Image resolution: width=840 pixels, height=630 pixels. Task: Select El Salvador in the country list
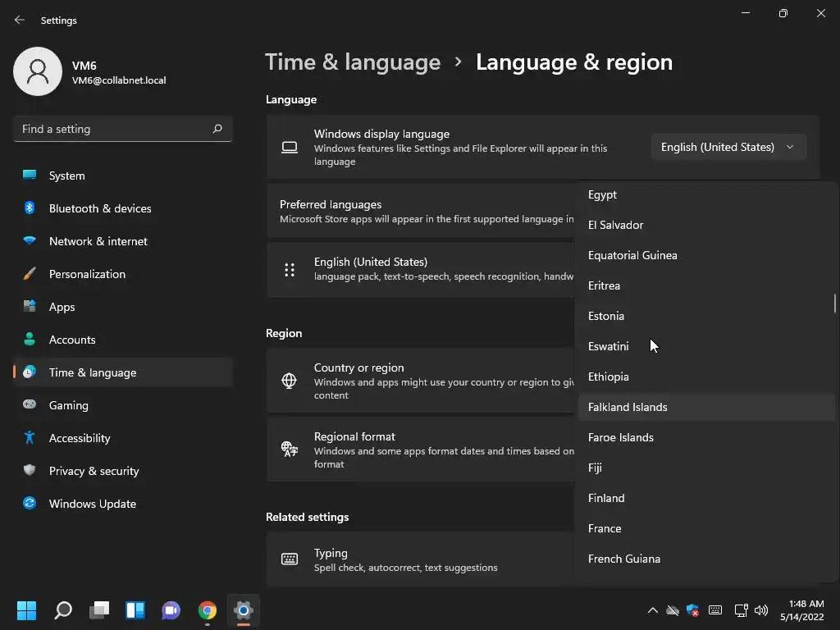(x=706, y=225)
